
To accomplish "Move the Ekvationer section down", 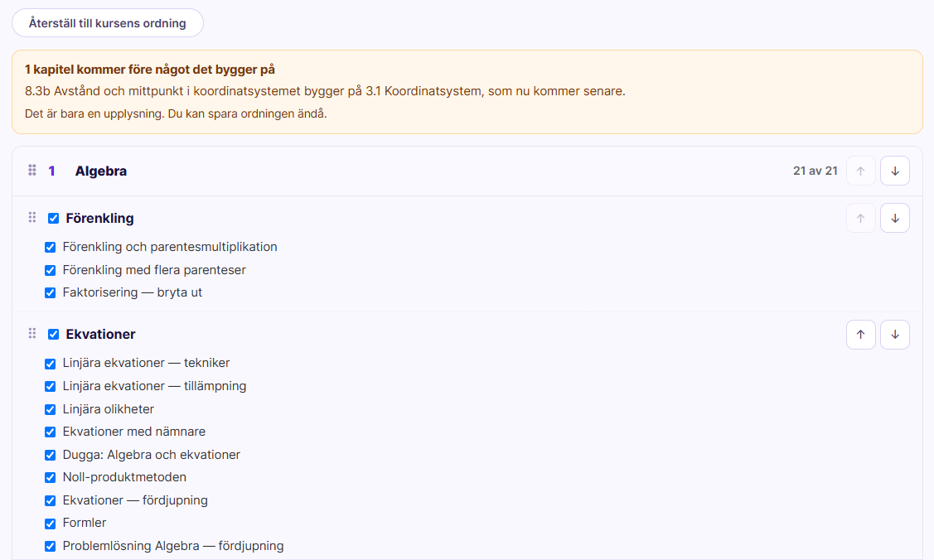I will 895,335.
